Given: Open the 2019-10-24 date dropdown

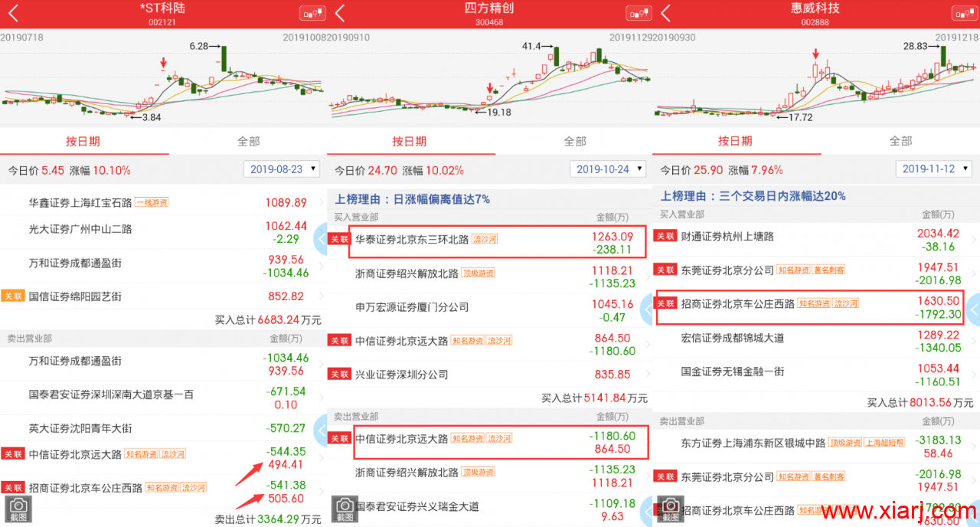Looking at the screenshot, I should 608,169.
